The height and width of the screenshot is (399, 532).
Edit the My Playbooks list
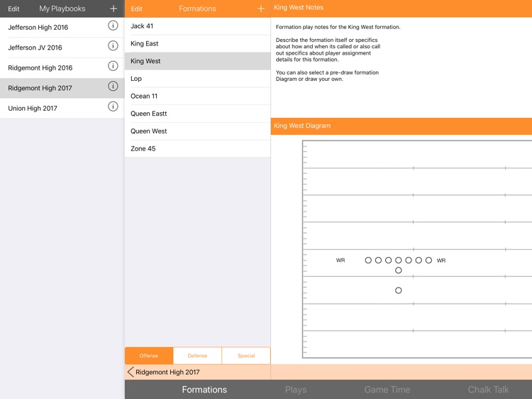(13, 9)
